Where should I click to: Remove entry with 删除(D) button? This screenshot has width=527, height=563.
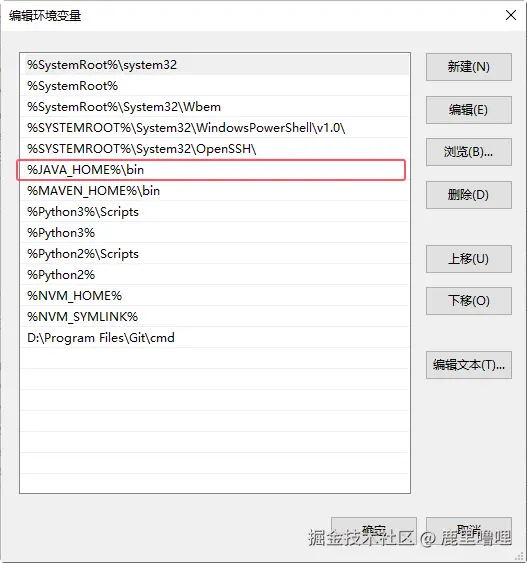[x=468, y=195]
